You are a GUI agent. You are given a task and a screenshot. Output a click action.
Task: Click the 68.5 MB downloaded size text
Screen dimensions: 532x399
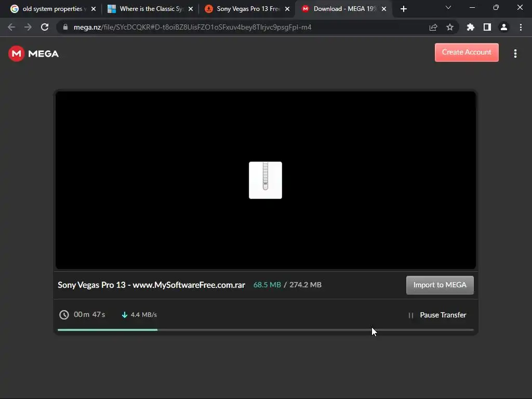[x=267, y=285]
